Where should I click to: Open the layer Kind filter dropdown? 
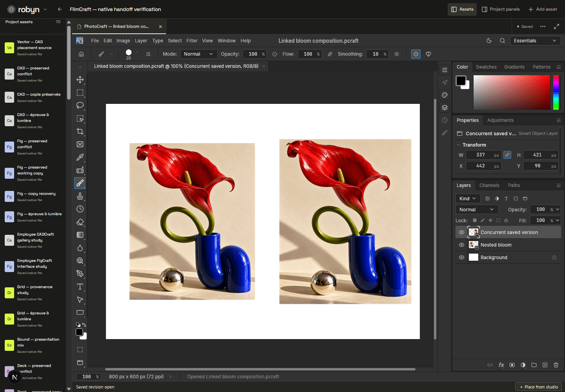[468, 199]
